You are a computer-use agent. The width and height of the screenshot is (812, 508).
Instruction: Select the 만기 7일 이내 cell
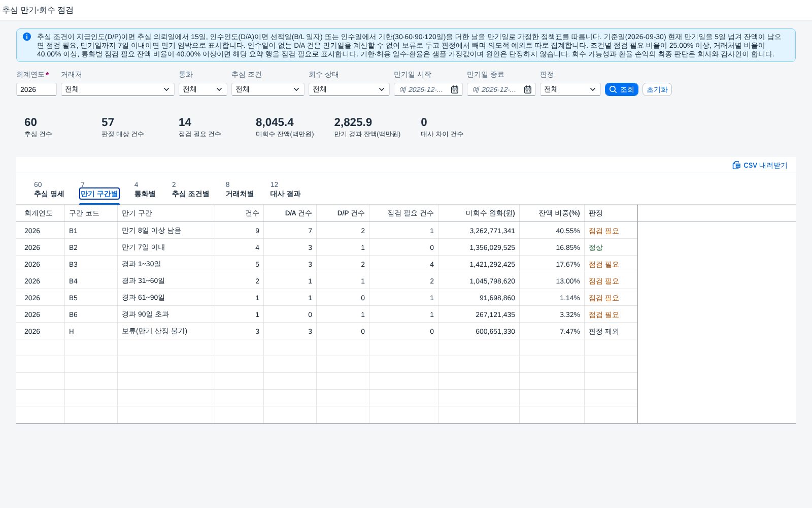click(166, 247)
